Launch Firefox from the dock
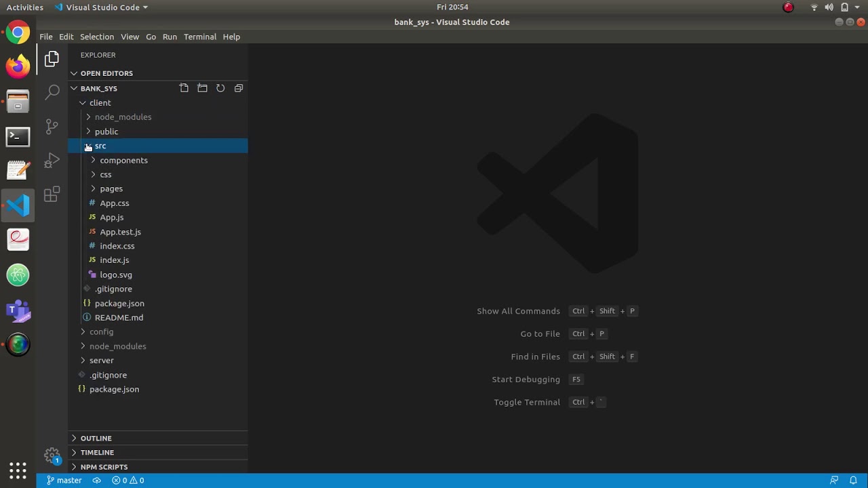 (18, 66)
